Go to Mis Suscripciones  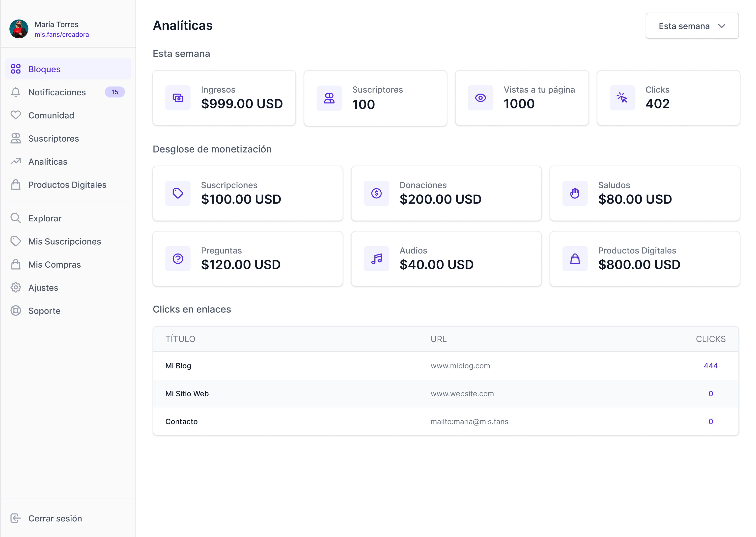pos(68,242)
